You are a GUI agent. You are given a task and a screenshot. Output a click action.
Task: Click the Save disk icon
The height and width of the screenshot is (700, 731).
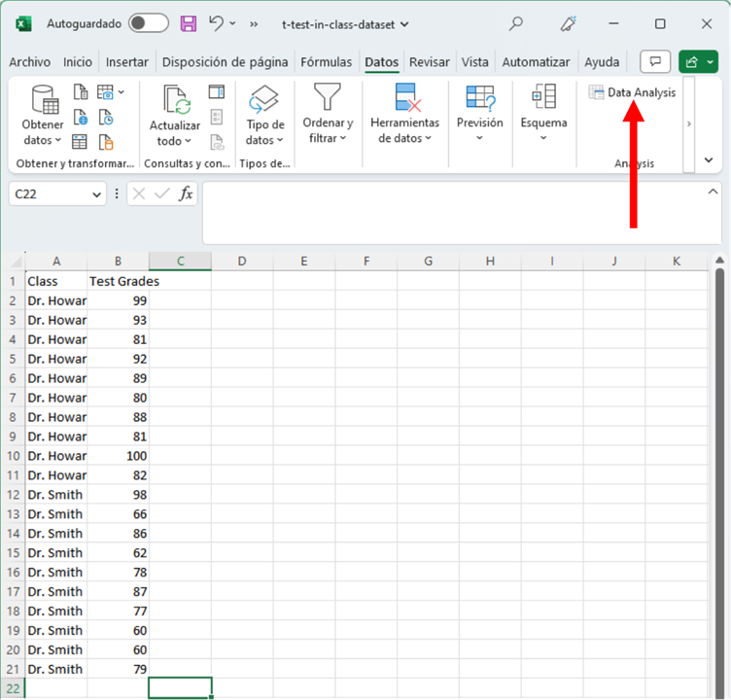pyautogui.click(x=189, y=23)
